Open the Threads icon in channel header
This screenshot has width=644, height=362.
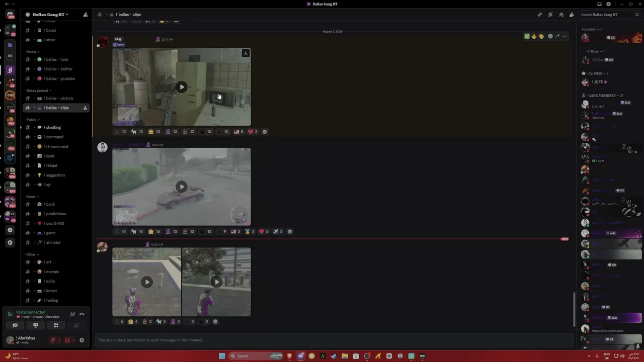pos(540,15)
